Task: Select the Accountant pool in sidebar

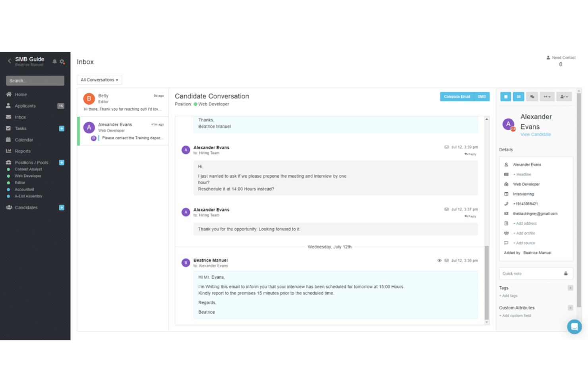Action: [24, 189]
